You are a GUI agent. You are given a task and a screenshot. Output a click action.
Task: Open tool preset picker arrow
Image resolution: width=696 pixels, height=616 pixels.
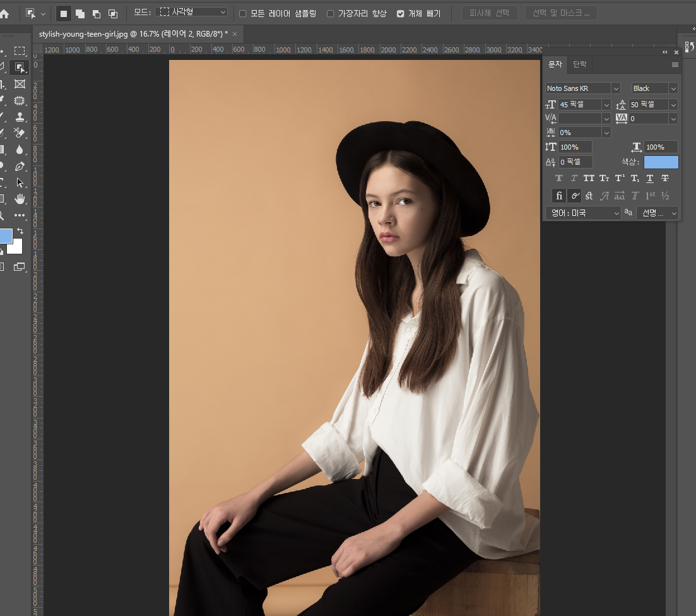click(43, 15)
